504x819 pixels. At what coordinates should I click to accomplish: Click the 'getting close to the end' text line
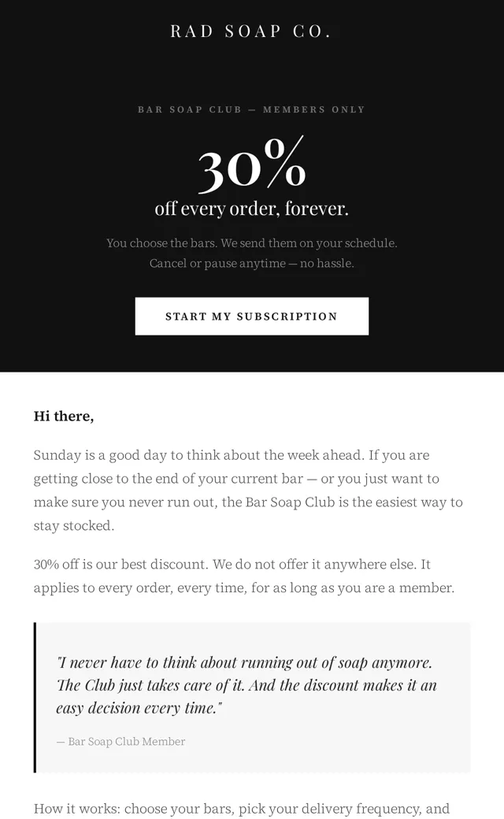[x=236, y=479]
